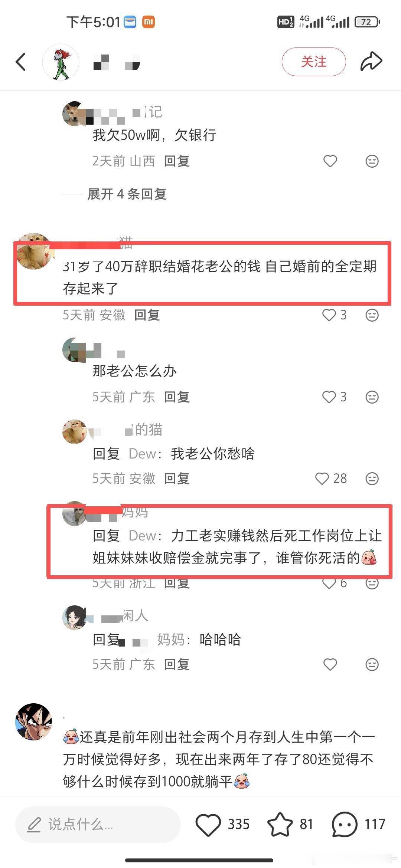The height and width of the screenshot is (868, 401).
Task: Open the share arrow icon
Action: 371,62
